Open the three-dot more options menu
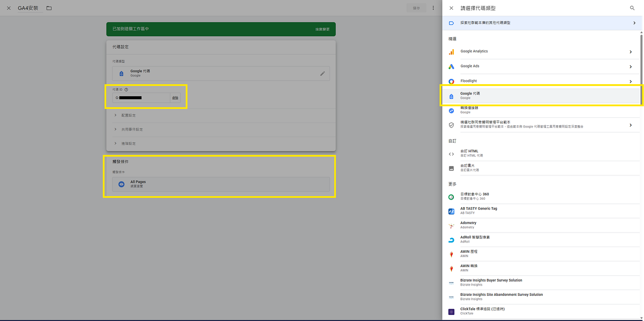The height and width of the screenshot is (321, 644). tap(433, 8)
